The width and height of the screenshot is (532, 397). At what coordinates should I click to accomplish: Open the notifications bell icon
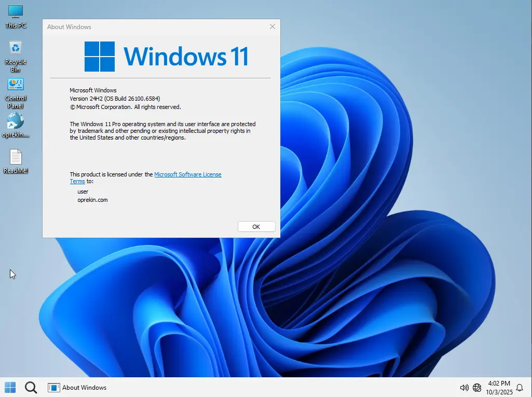[520, 388]
